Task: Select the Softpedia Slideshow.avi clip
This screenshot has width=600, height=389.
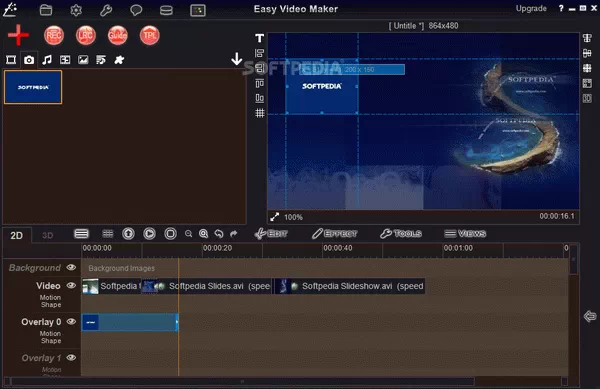Action: pyautogui.click(x=350, y=286)
